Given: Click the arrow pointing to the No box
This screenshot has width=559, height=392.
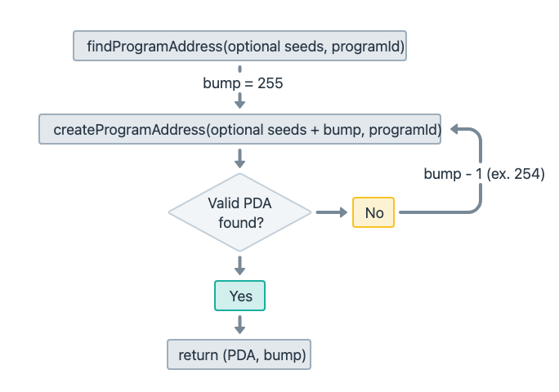Looking at the screenshot, I should (x=330, y=212).
